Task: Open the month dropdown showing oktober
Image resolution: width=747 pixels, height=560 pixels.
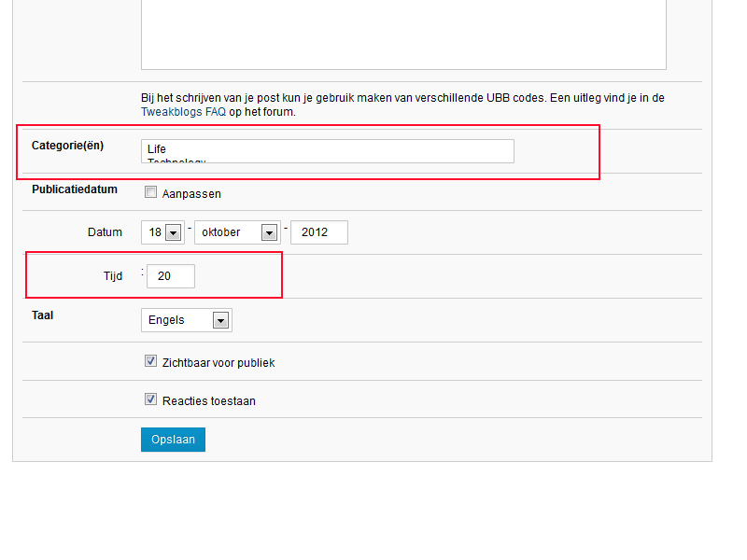Action: coord(237,232)
